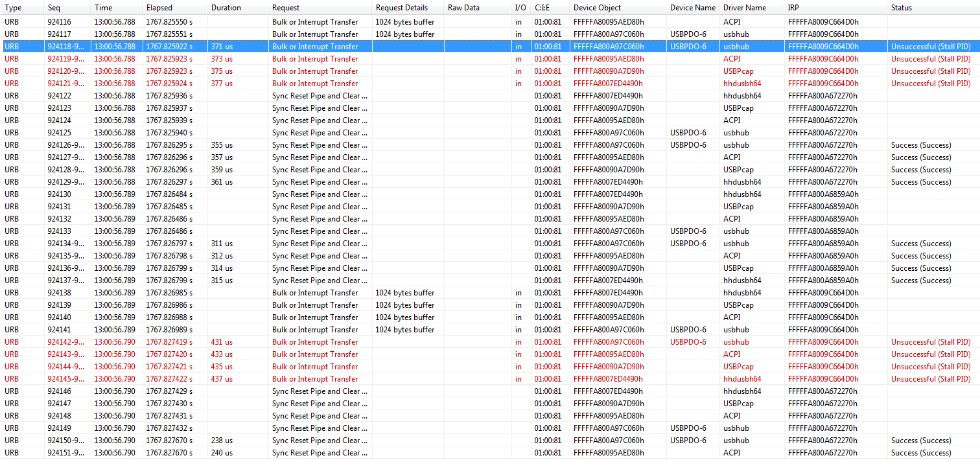
Task: Click the IRP column header
Action: pos(836,8)
